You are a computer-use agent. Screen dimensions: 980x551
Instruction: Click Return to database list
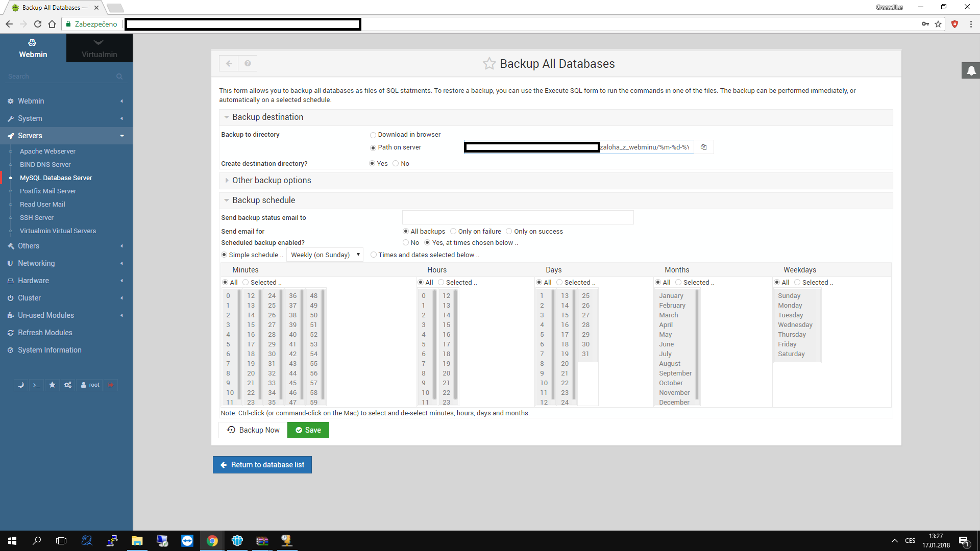[x=262, y=465]
